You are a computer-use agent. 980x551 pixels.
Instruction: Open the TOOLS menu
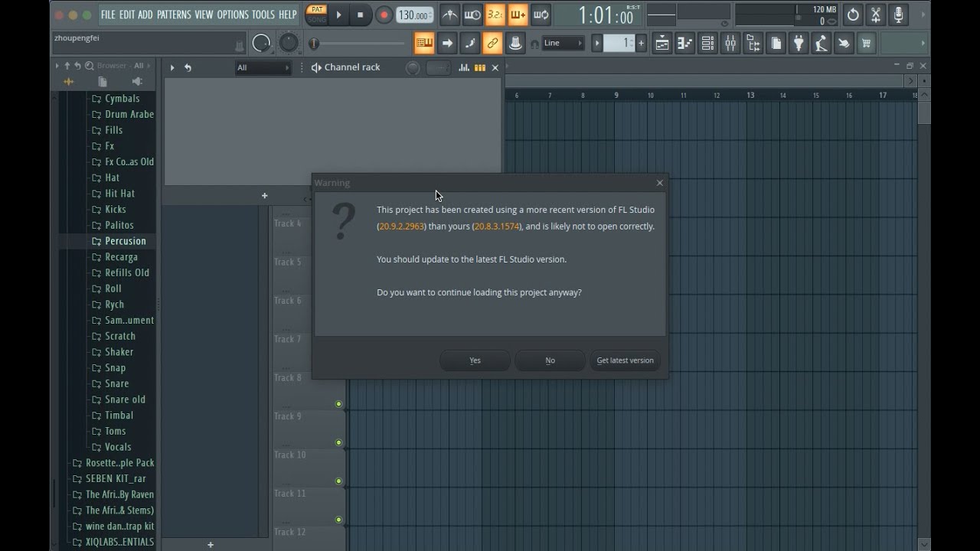[263, 15]
